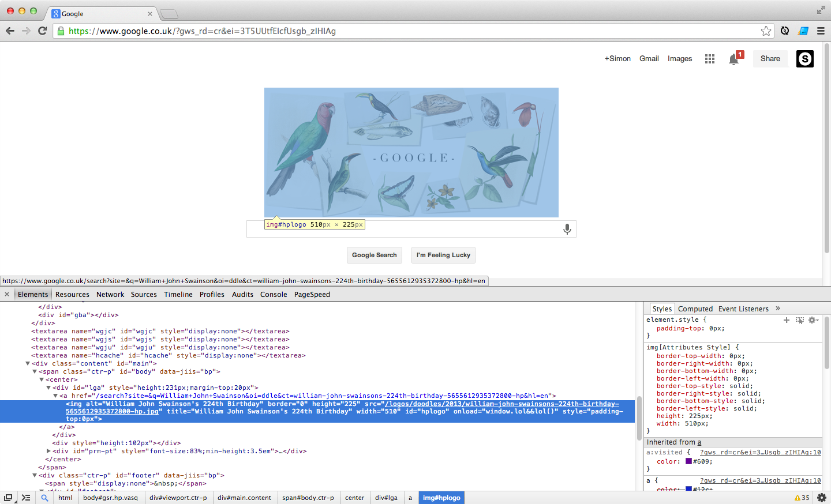Go forward in browser history

click(x=26, y=31)
